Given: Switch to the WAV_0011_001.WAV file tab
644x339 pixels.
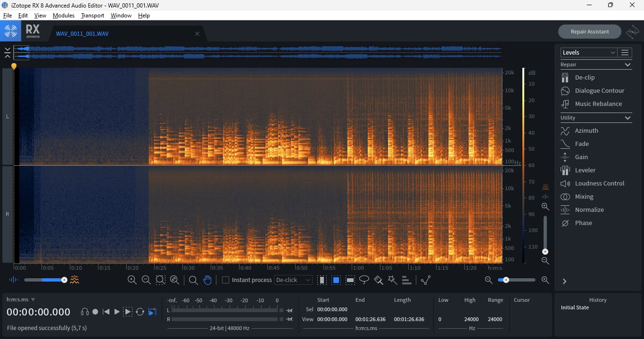Looking at the screenshot, I should click(x=83, y=34).
